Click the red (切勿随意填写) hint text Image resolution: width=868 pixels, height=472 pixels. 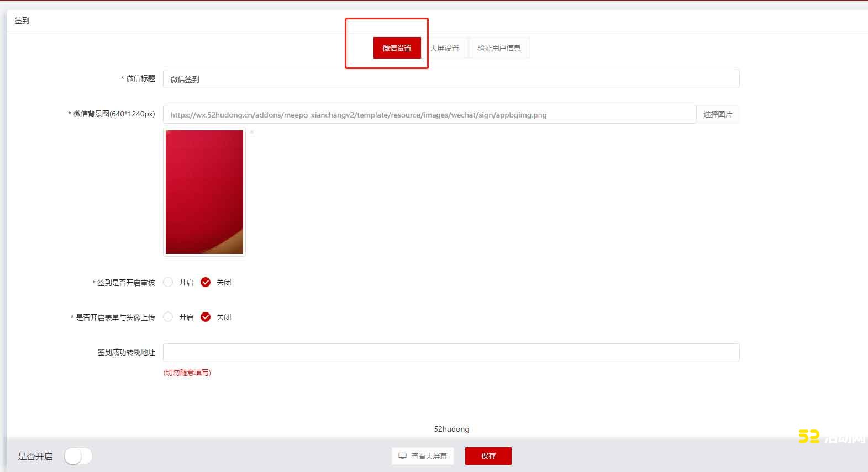[x=187, y=373]
